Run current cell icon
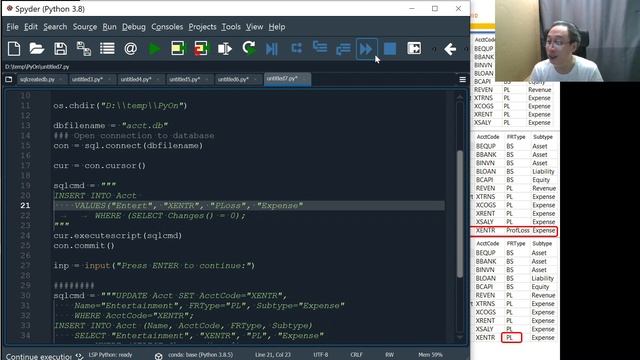 click(178, 49)
